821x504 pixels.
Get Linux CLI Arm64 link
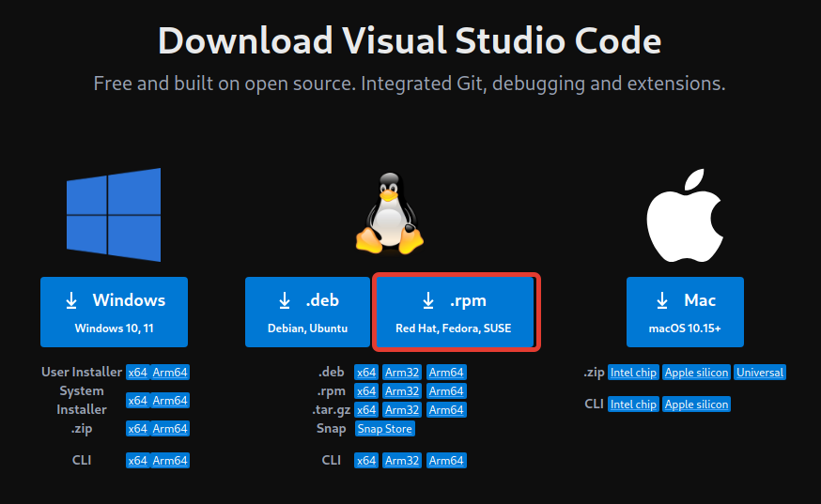(446, 461)
